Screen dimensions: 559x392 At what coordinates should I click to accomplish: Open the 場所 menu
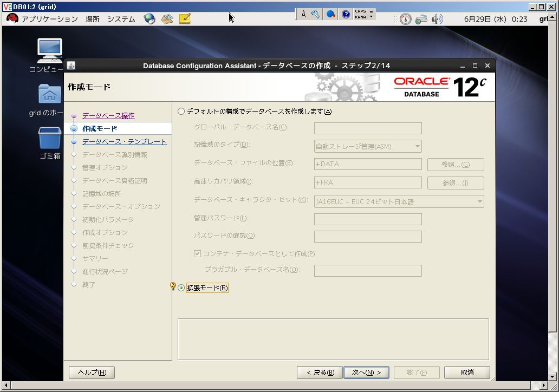coord(93,19)
